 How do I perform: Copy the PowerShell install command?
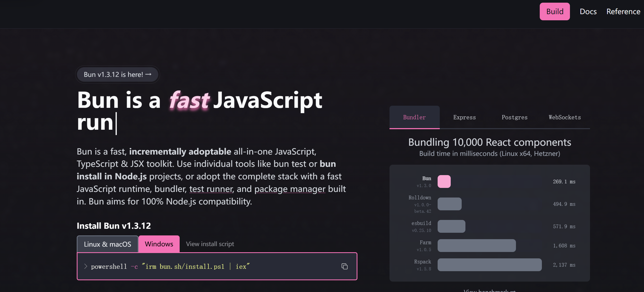pos(344,266)
